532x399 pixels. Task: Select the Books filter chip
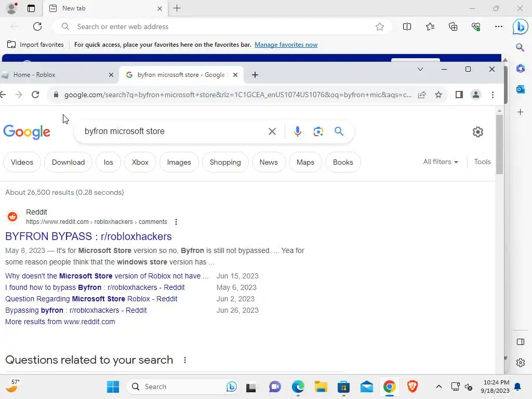(343, 162)
